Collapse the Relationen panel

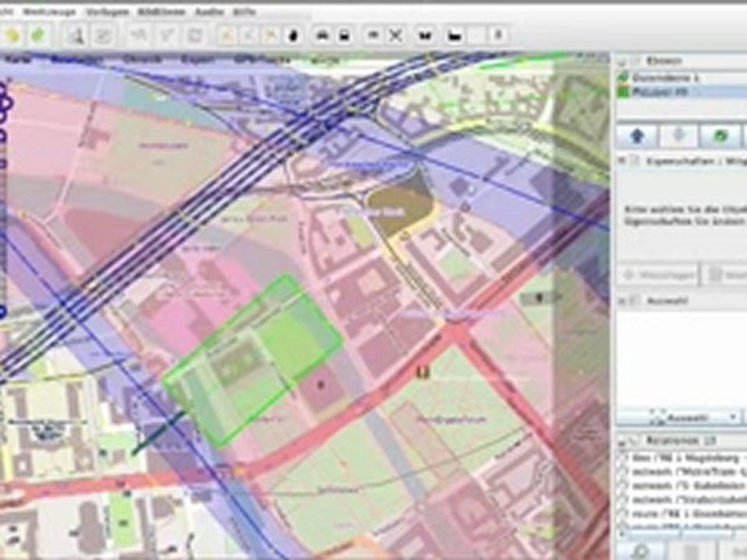coord(621,442)
